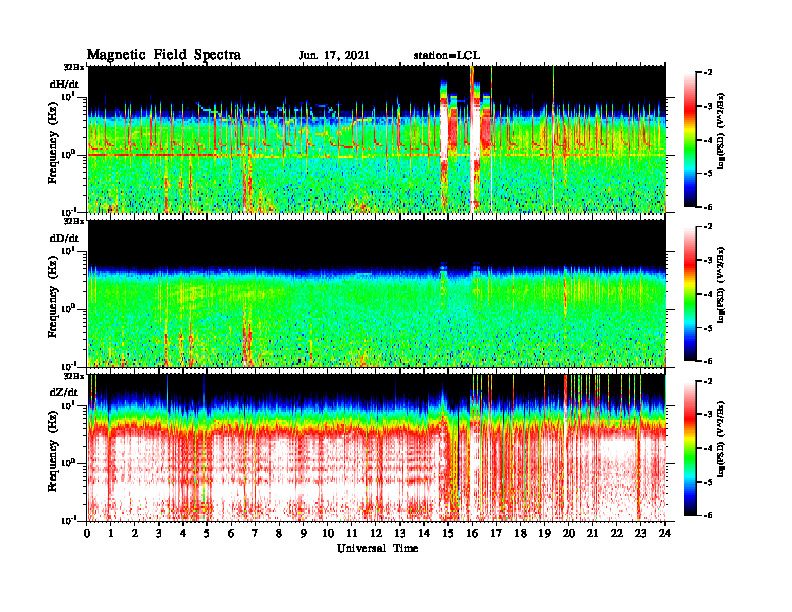Click the 10^1 frequency tick of dH/dt panel
Image resolution: width=792 pixels, height=612 pixels.
[68, 97]
